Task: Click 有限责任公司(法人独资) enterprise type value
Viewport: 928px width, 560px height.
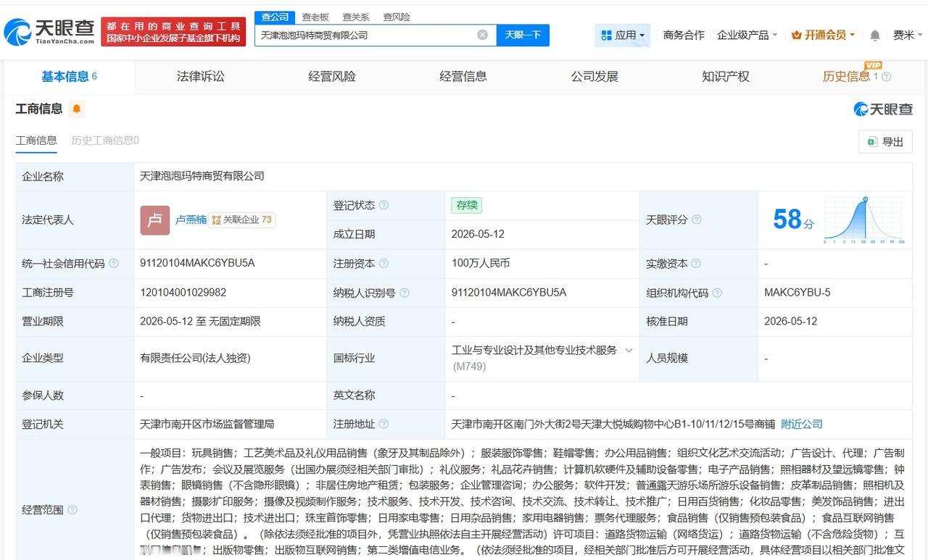Action: coord(195,358)
